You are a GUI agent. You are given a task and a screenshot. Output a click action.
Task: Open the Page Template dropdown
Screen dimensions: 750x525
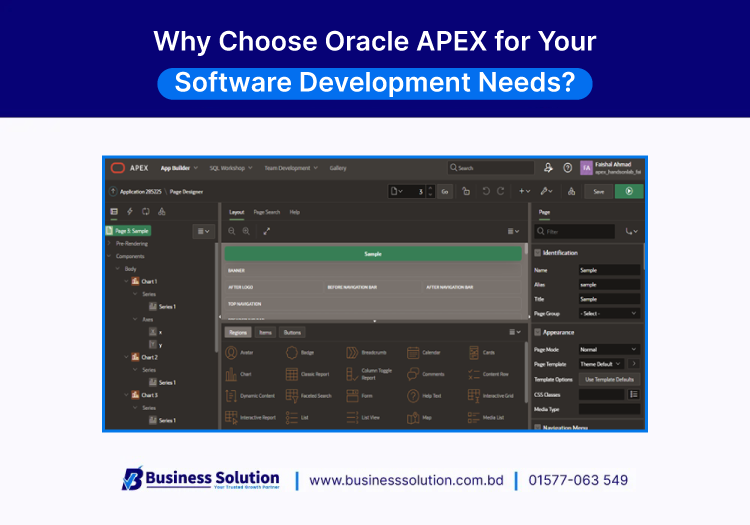click(x=601, y=364)
